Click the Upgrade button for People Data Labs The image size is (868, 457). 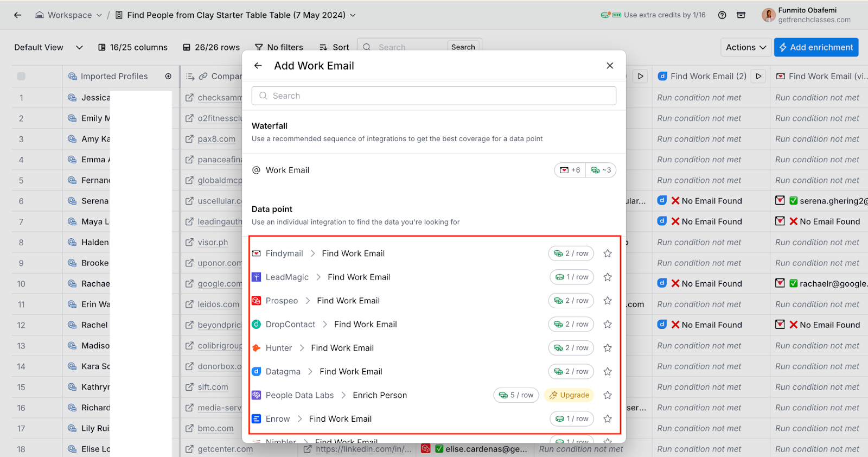coord(569,395)
